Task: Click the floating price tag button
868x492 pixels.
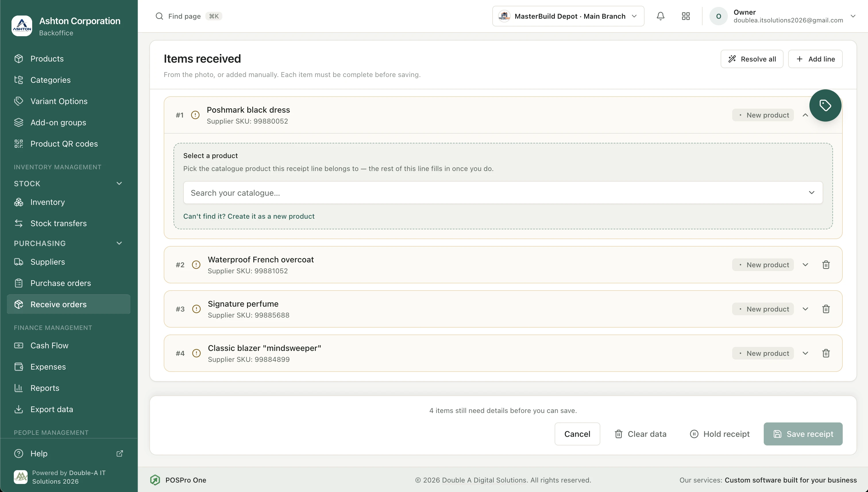Action: pos(825,105)
